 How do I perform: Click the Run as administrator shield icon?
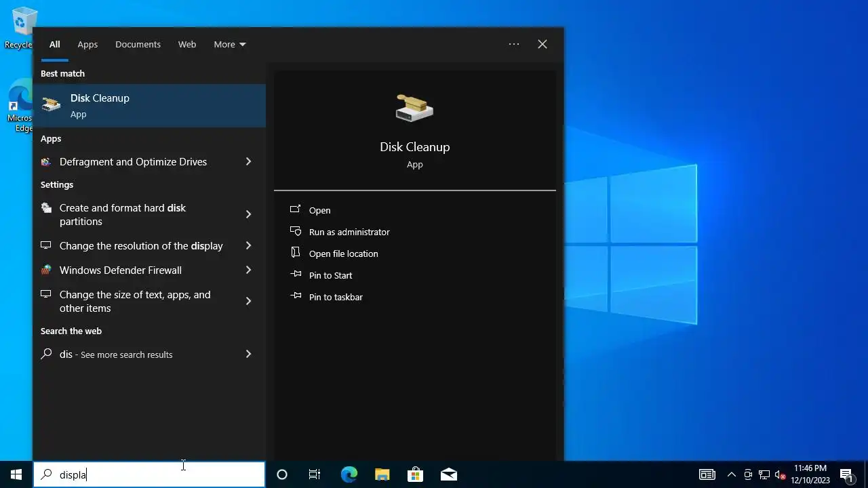(x=295, y=231)
